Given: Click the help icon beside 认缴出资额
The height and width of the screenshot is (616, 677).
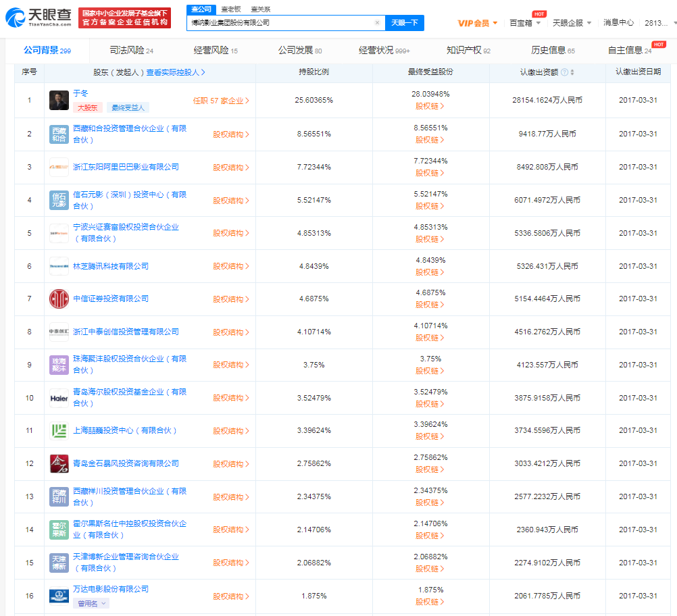Looking at the screenshot, I should coord(564,72).
